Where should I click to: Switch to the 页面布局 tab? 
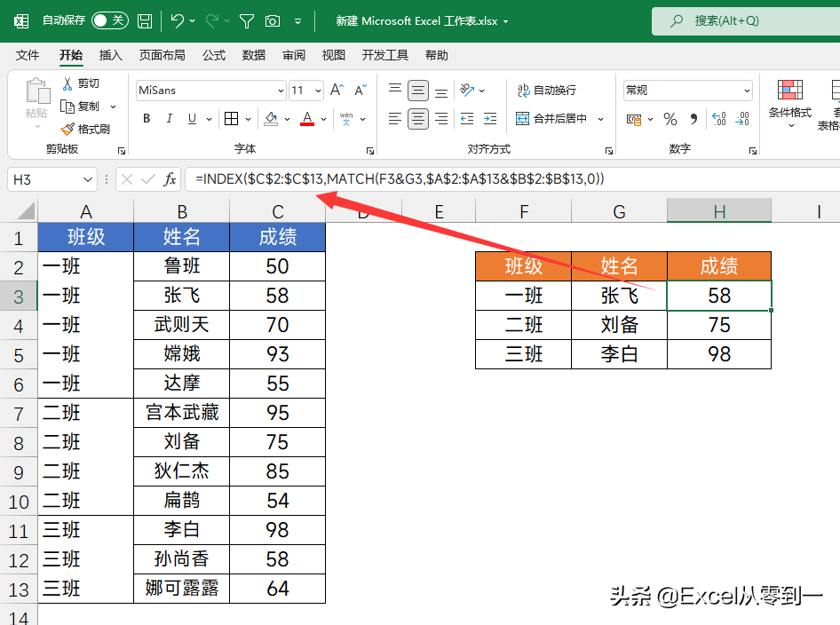point(162,55)
